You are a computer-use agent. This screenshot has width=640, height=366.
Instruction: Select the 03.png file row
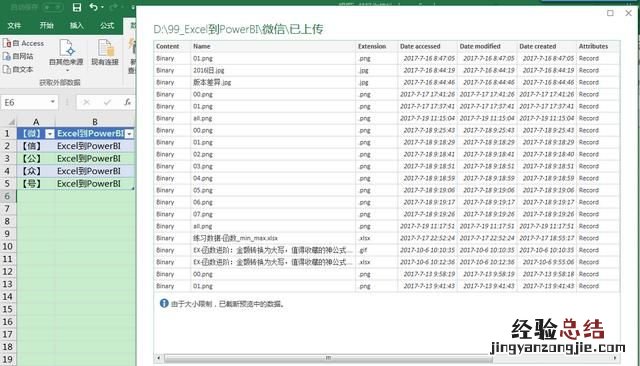pos(387,166)
